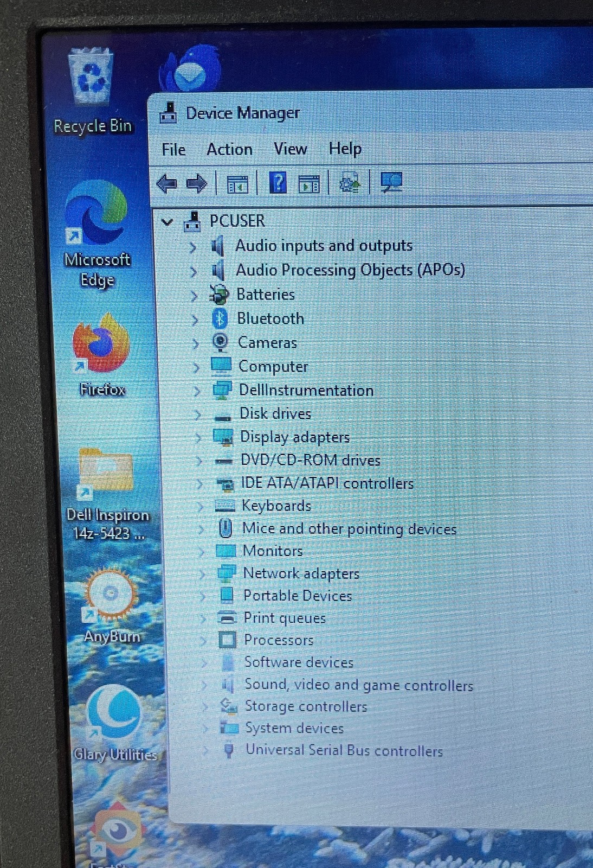Collapse the PCUSER root node chevron
This screenshot has height=868, width=593.
(167, 221)
